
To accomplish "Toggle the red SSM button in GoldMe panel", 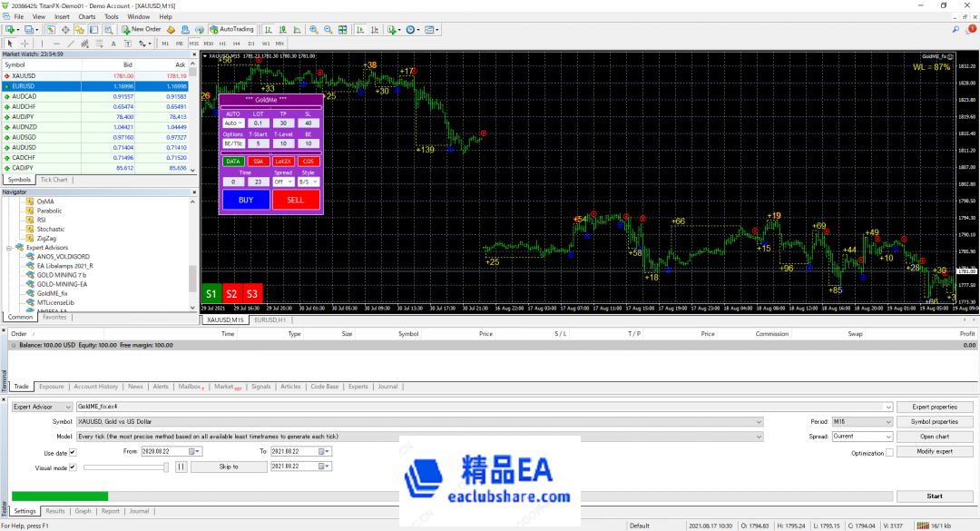I will (x=258, y=162).
